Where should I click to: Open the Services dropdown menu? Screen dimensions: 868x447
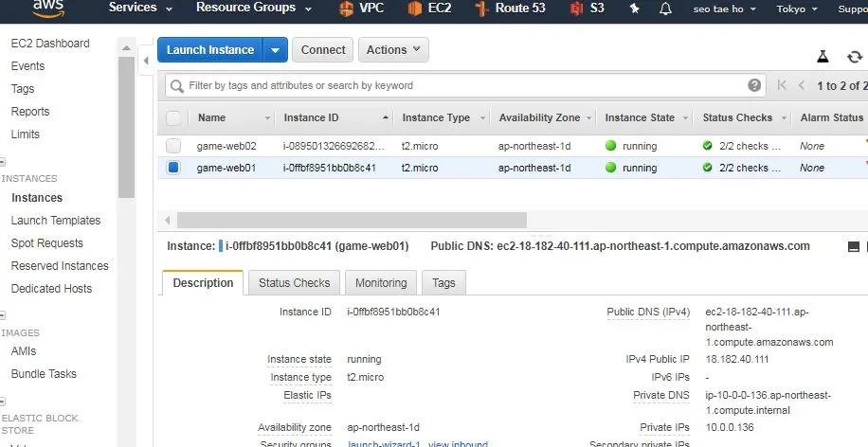click(x=140, y=8)
